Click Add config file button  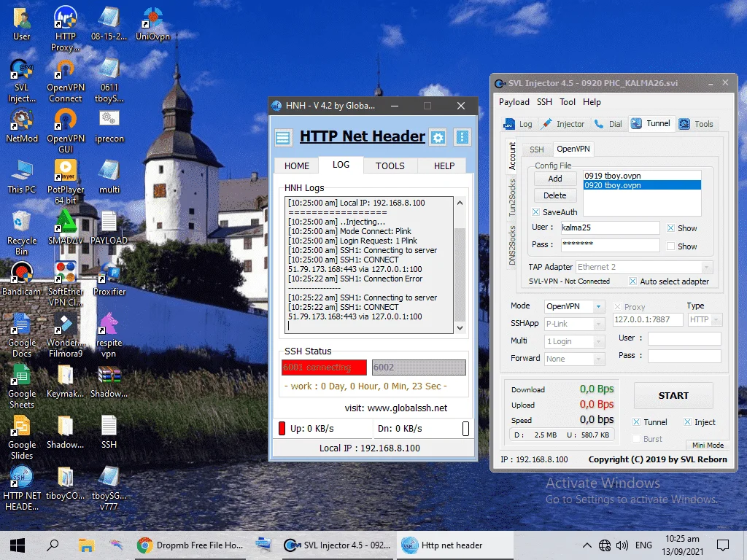pos(555,179)
